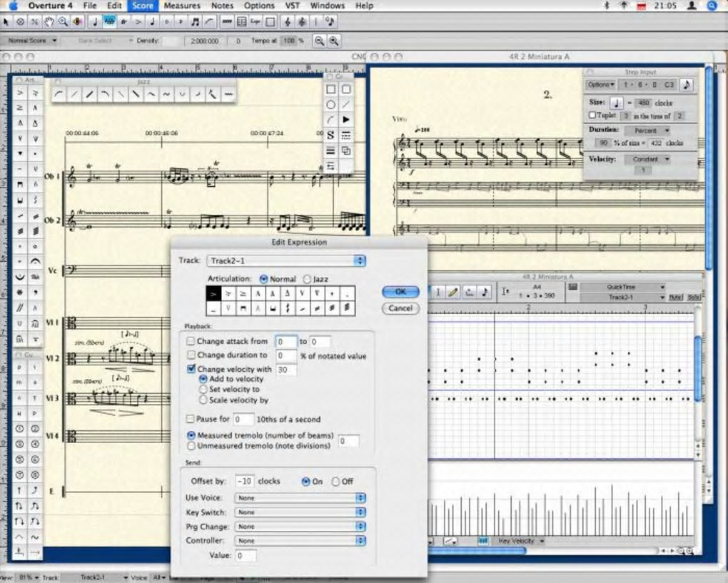Screen dimensions: 728x583
Task: Select the treble clef tool in toolbar
Action: 288,21
